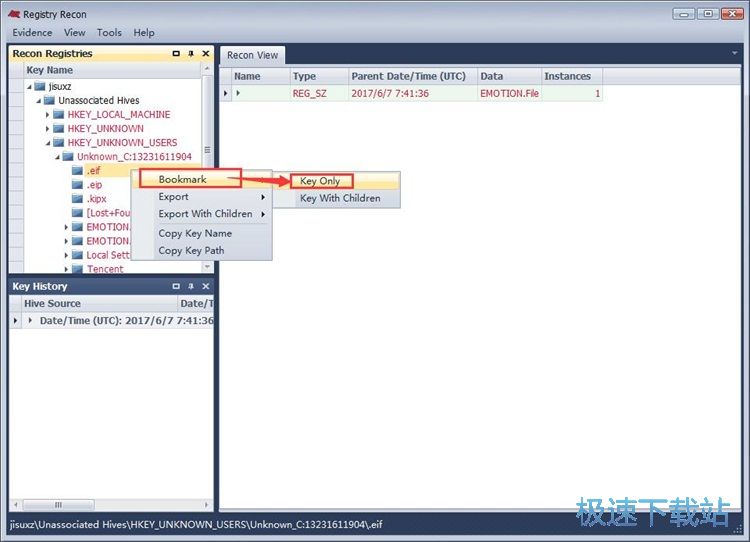Image resolution: width=750 pixels, height=542 pixels.
Task: Switch to the Recon View tab
Action: click(x=252, y=55)
